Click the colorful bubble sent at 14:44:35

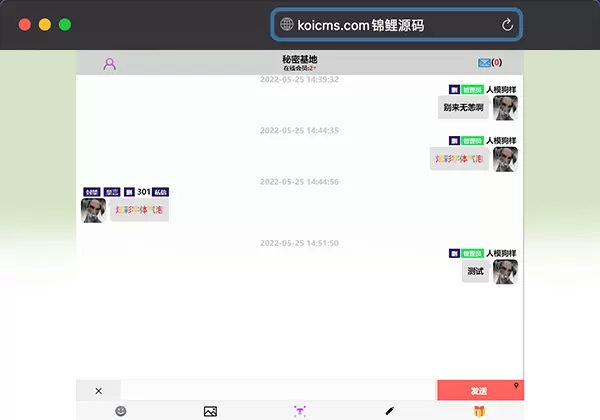(459, 159)
